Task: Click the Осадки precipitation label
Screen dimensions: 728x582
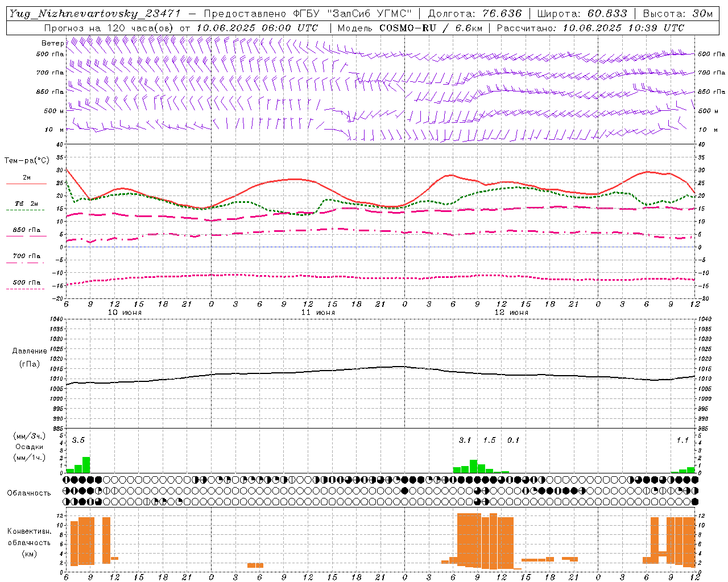Action: click(29, 447)
